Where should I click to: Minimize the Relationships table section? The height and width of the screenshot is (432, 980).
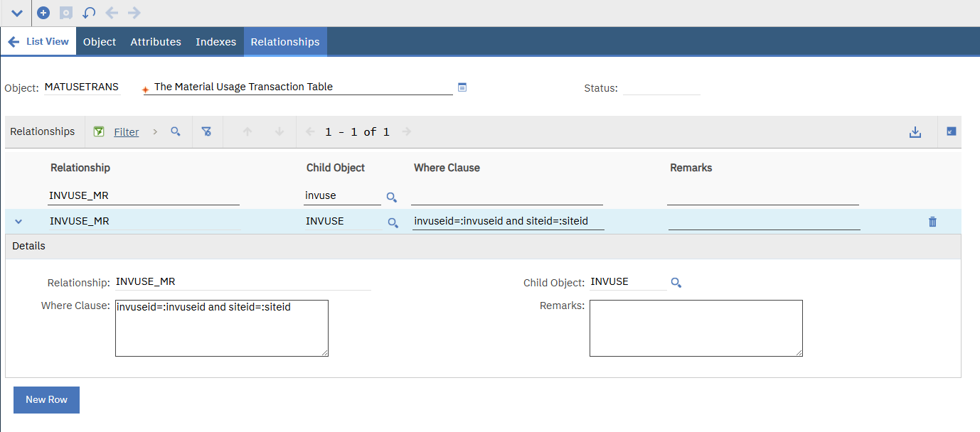(951, 131)
